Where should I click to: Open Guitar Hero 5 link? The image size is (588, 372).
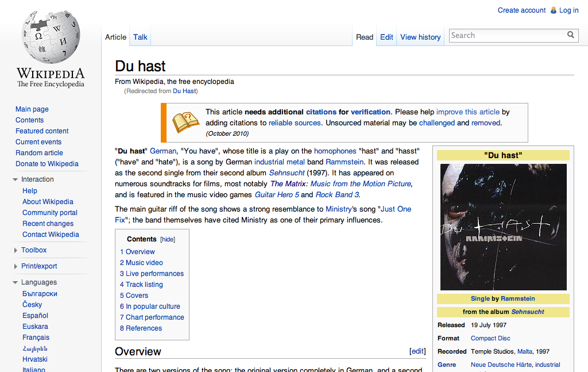(x=277, y=194)
